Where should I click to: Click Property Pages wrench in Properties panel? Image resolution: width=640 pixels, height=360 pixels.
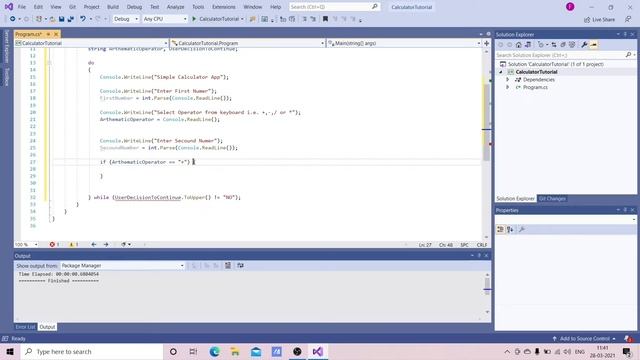tap(522, 230)
